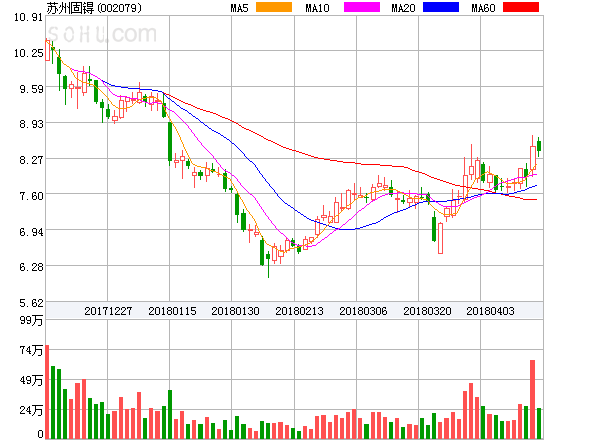Click the 7.60 price axis label
The height and width of the screenshot is (440, 600).
(31, 196)
